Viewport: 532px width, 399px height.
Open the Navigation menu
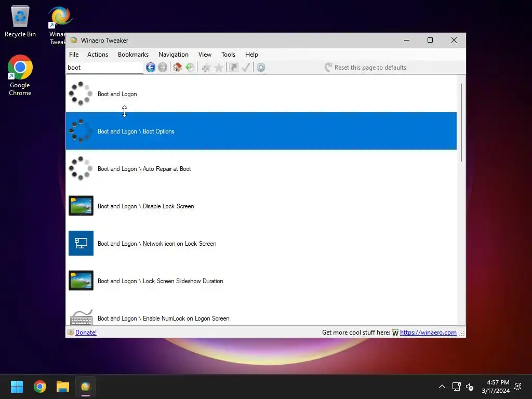pyautogui.click(x=174, y=55)
